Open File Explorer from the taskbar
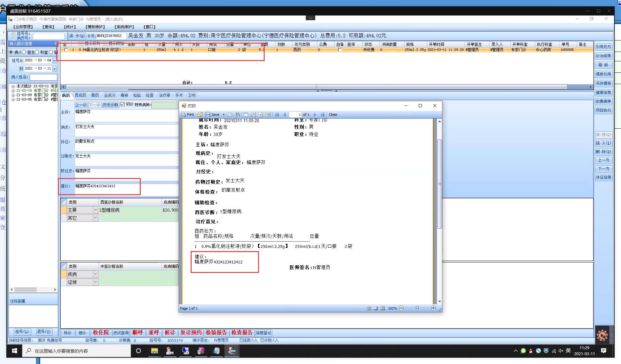Image resolution: width=621 pixels, height=364 pixels. 154,351
